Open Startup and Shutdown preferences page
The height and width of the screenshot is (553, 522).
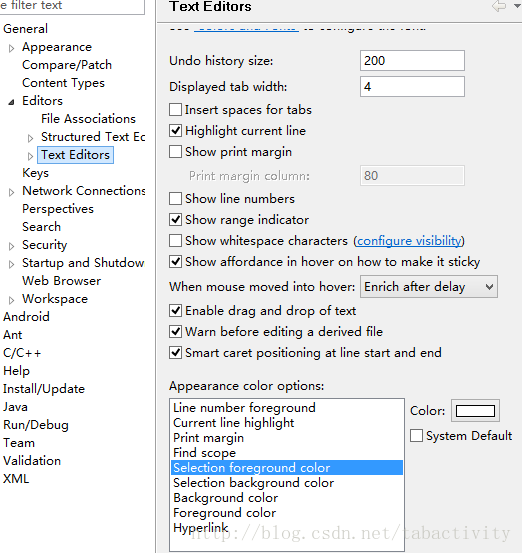point(83,263)
